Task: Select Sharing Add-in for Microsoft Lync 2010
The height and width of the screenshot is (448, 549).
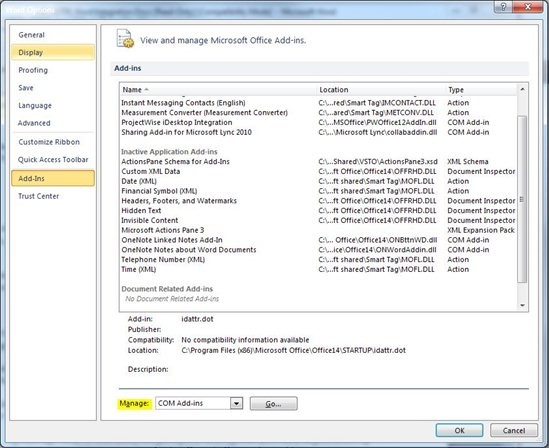Action: pyautogui.click(x=318, y=132)
